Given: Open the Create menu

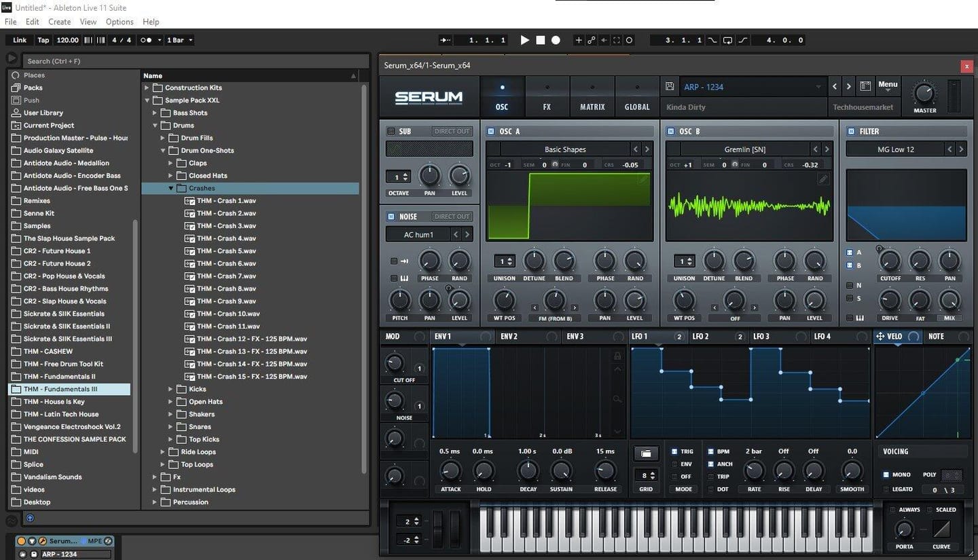Looking at the screenshot, I should pos(59,22).
